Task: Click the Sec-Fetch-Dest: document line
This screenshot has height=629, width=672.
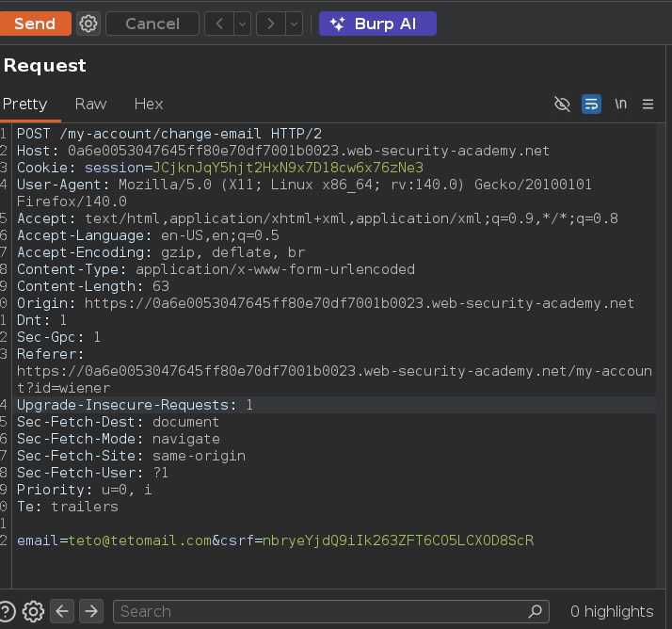Action: (118, 422)
